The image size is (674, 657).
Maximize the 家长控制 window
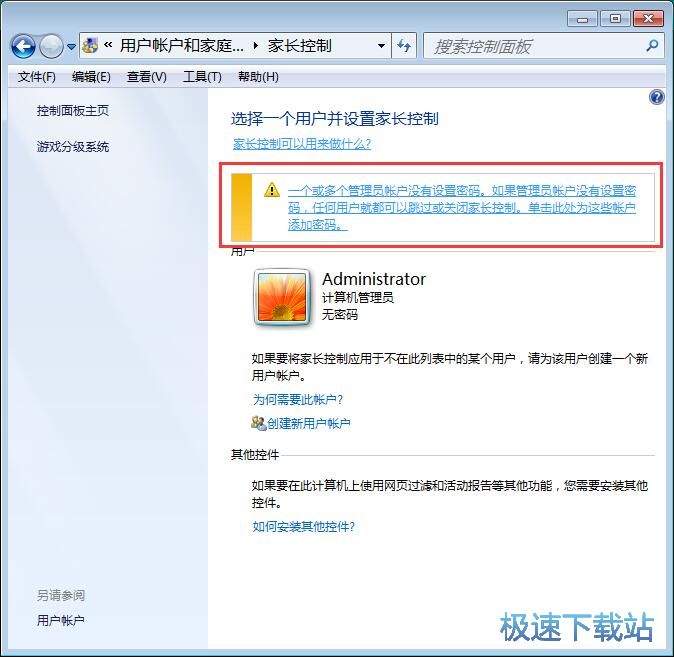coord(615,19)
